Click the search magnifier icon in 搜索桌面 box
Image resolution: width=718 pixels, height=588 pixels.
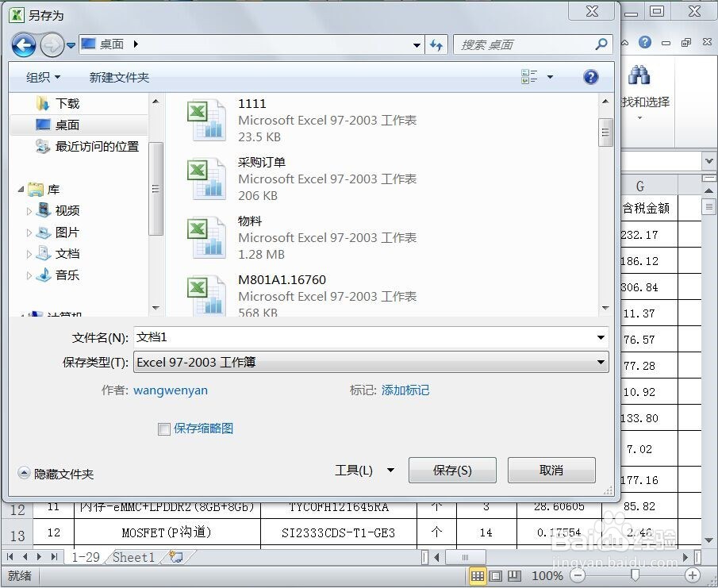pyautogui.click(x=601, y=44)
